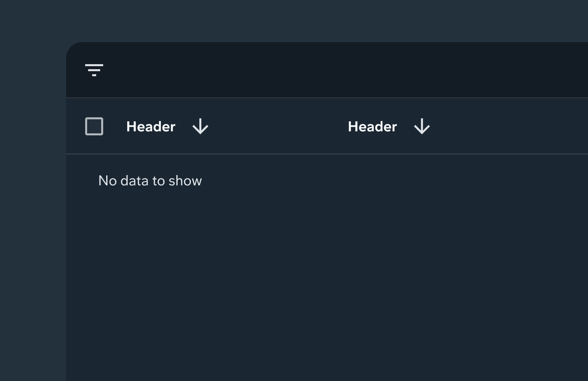This screenshot has height=381, width=588.
Task: Select the second Header column label
Action: tap(372, 127)
